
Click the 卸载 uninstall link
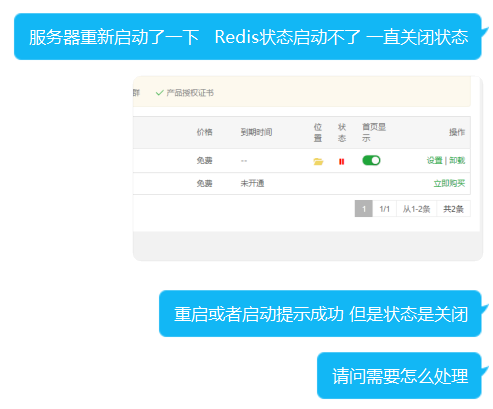point(457,161)
